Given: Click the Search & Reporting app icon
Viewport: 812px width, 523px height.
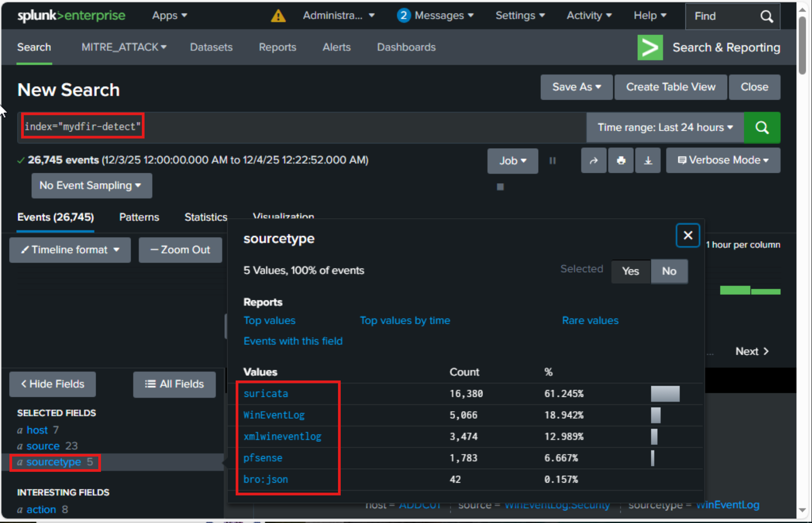Looking at the screenshot, I should (x=650, y=47).
